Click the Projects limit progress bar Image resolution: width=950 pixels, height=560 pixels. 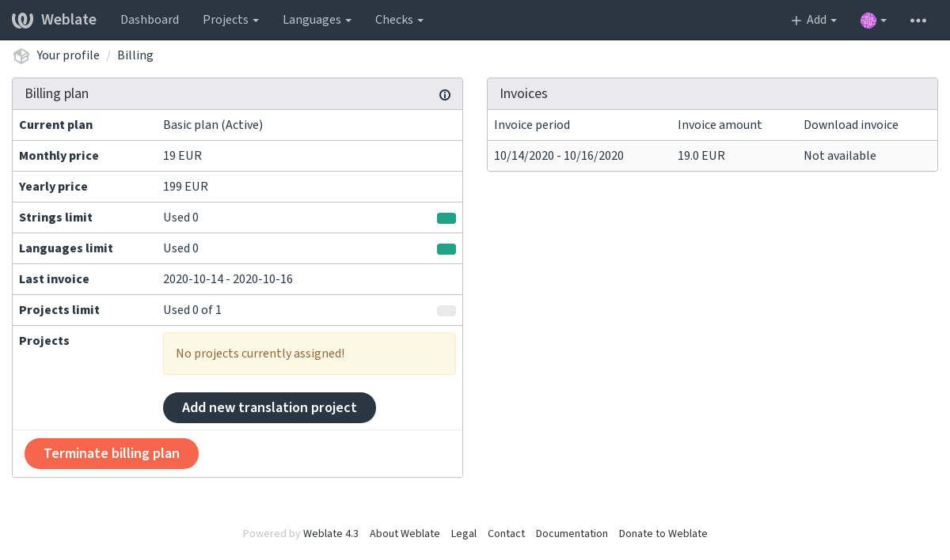click(x=446, y=311)
